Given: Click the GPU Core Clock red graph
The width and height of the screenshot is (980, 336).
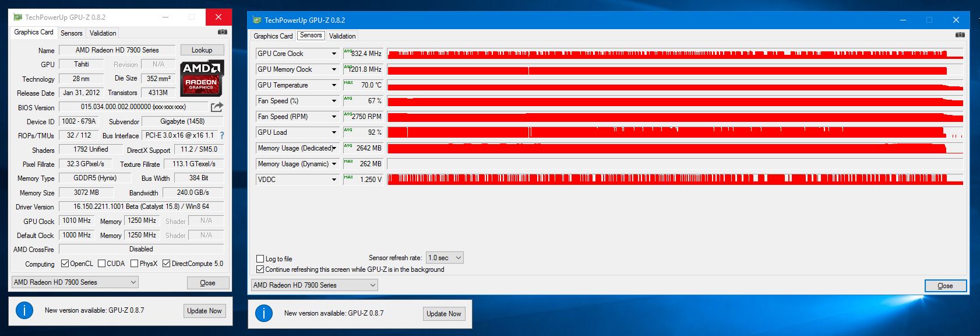Looking at the screenshot, I should (x=675, y=54).
